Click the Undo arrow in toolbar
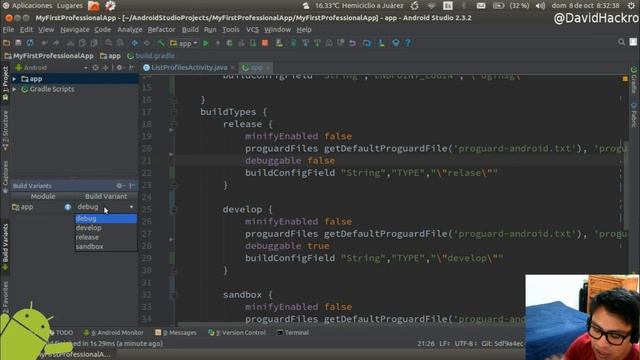The image size is (640, 360). point(44,43)
